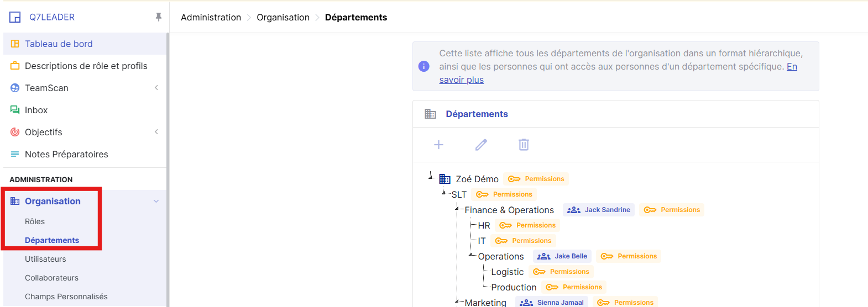
Task: Click the Organisation breadcrumb link
Action: [x=283, y=17]
